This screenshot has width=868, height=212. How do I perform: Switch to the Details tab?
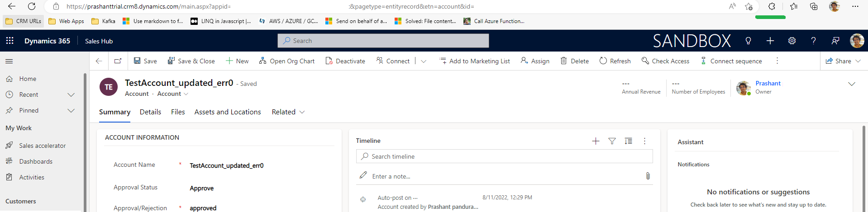click(x=150, y=112)
